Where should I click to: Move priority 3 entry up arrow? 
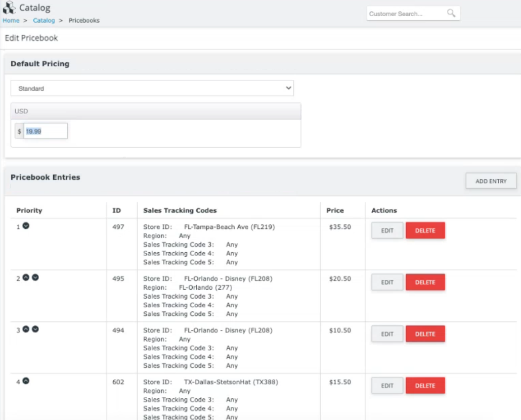tap(26, 329)
